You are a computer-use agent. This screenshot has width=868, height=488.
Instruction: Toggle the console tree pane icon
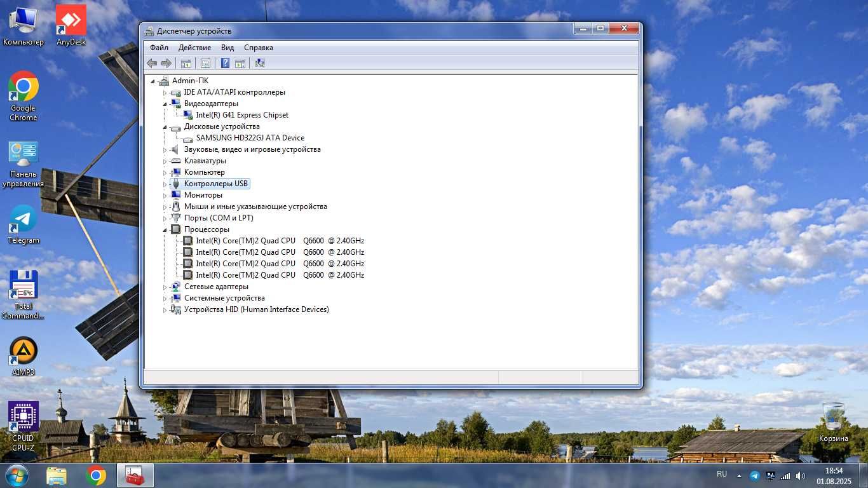[186, 63]
